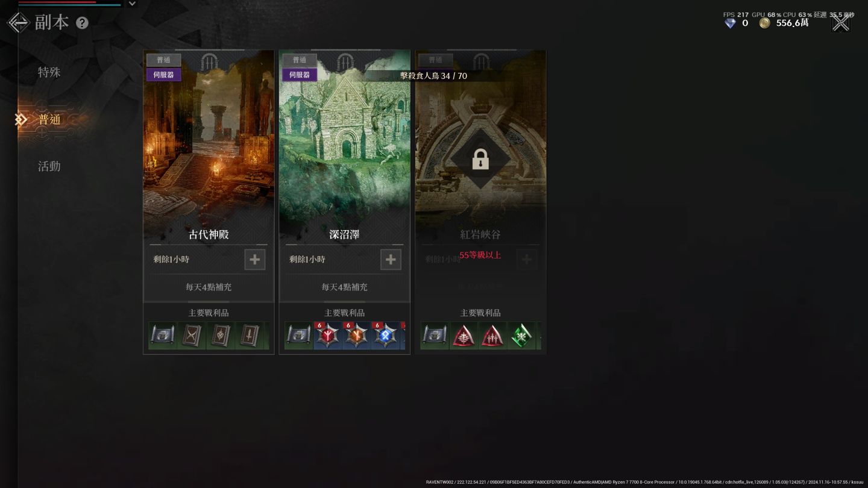Click the locked 紅岩峽谷 padlock icon
Image resolution: width=868 pixels, height=488 pixels.
480,160
